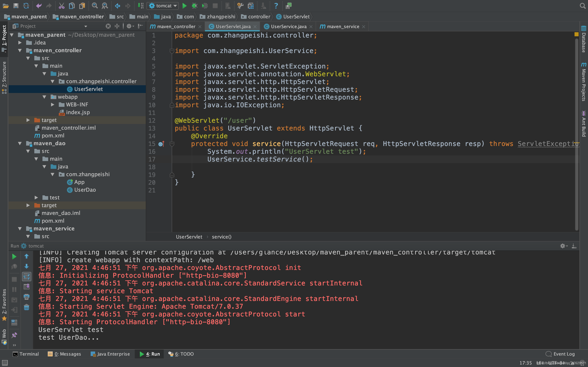Collapse the maven_dao module in tree

click(x=20, y=144)
